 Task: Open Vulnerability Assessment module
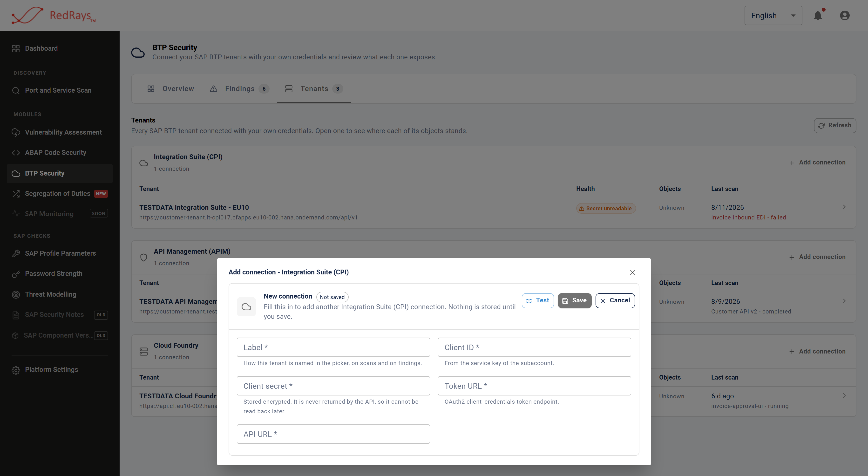click(60, 132)
